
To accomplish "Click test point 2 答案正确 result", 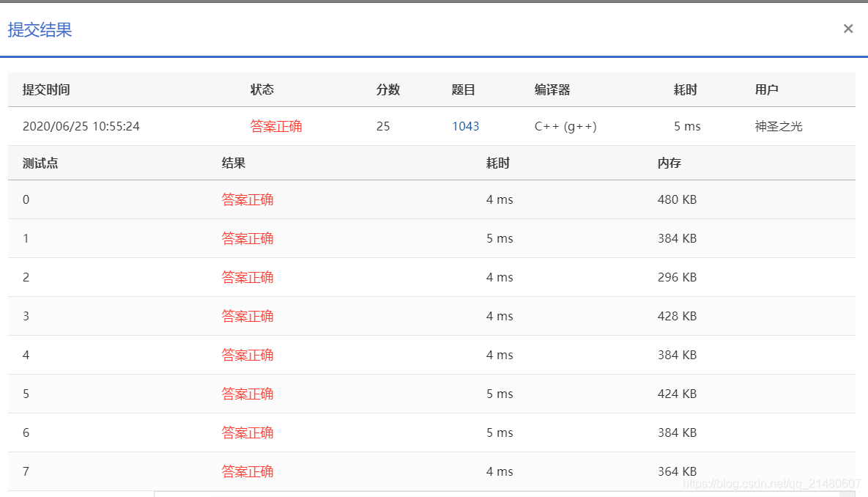I will (x=248, y=277).
